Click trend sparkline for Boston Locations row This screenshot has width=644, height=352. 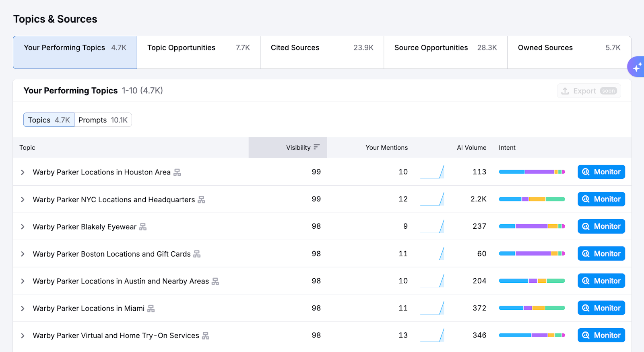(432, 254)
